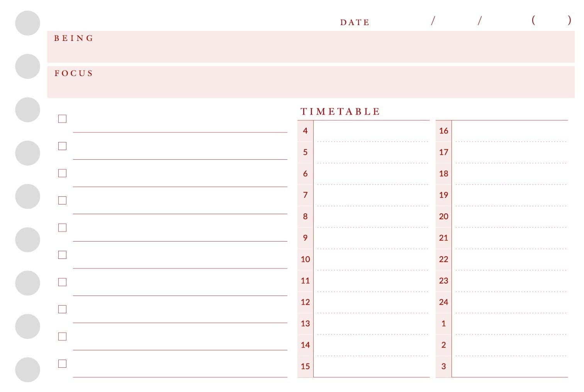Click the timetable row numbered 16

point(502,131)
